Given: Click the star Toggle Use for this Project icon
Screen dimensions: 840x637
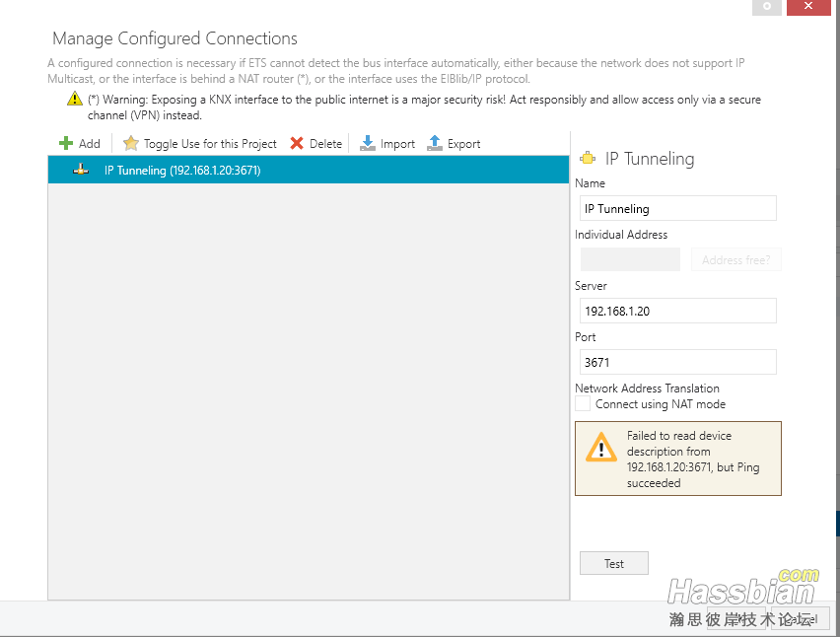Looking at the screenshot, I should [x=131, y=144].
